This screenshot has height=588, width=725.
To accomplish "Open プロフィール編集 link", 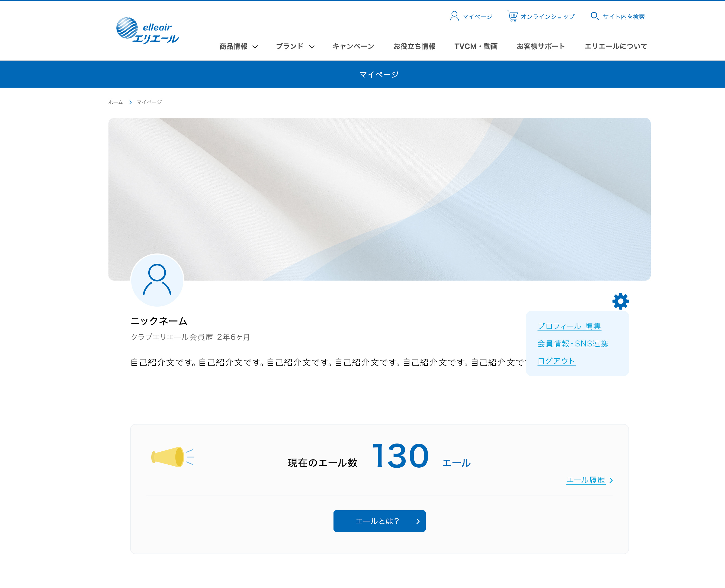I will click(569, 326).
